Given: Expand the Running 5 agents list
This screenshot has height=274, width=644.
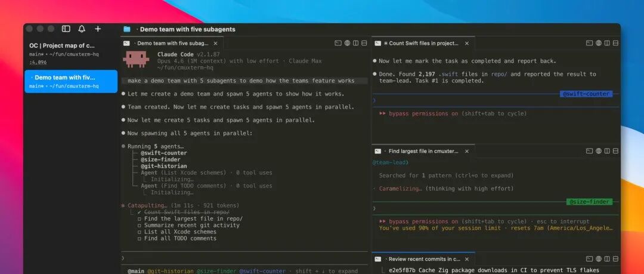Looking at the screenshot, I should (x=156, y=146).
